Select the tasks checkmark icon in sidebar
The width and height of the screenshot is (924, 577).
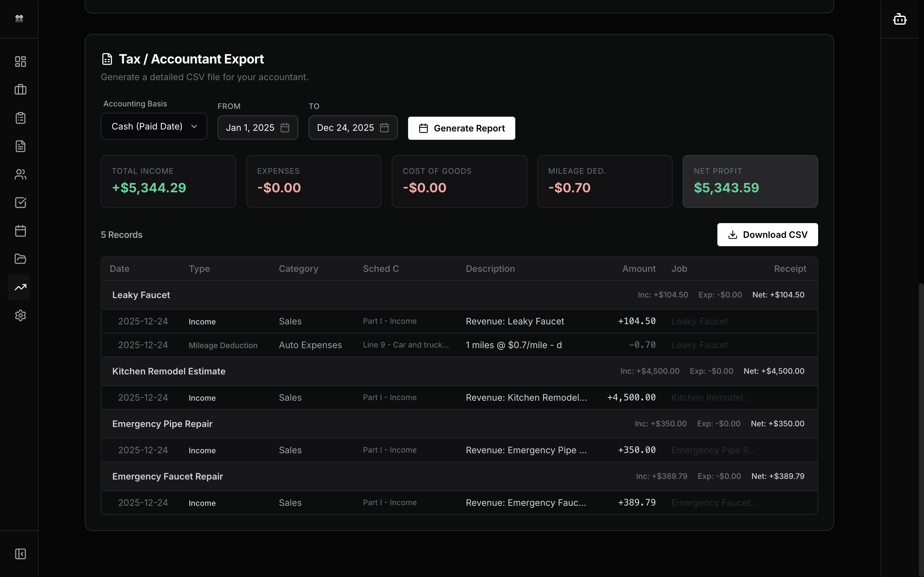pos(20,203)
